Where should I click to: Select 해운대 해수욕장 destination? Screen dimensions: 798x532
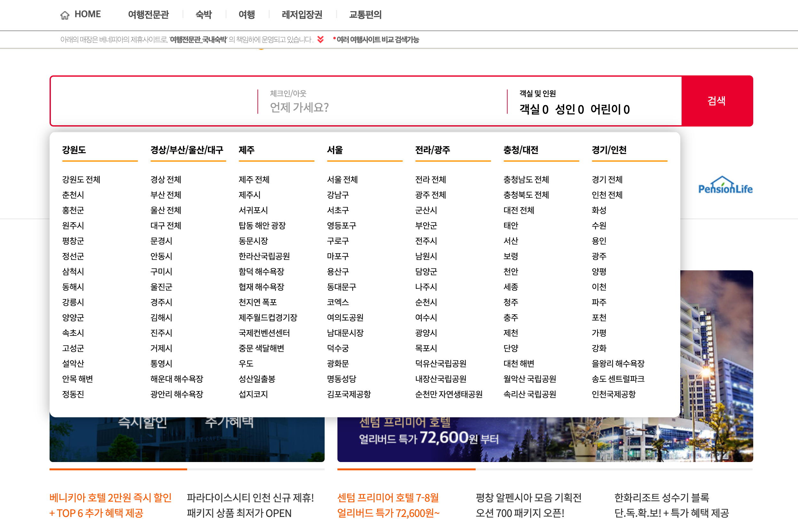(177, 379)
